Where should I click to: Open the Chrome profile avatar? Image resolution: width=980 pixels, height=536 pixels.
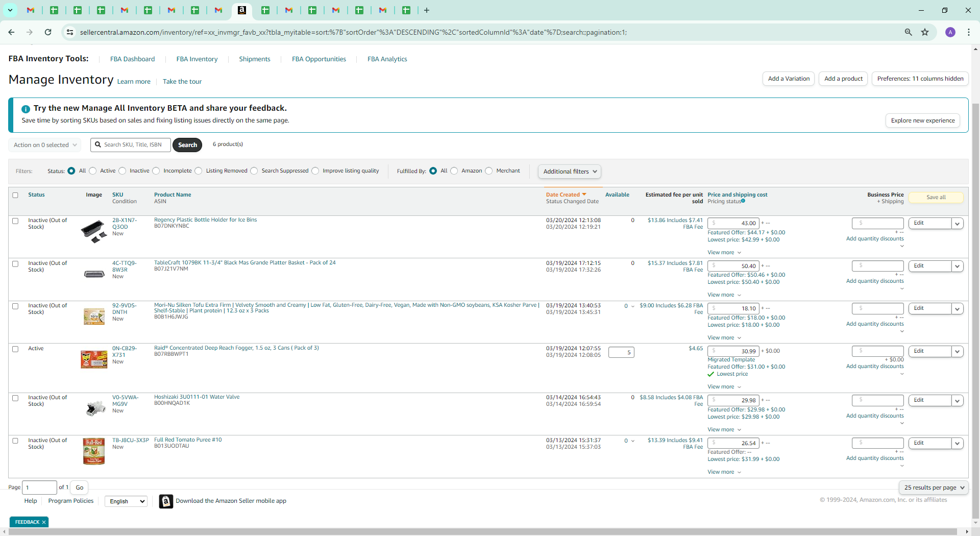coord(950,32)
